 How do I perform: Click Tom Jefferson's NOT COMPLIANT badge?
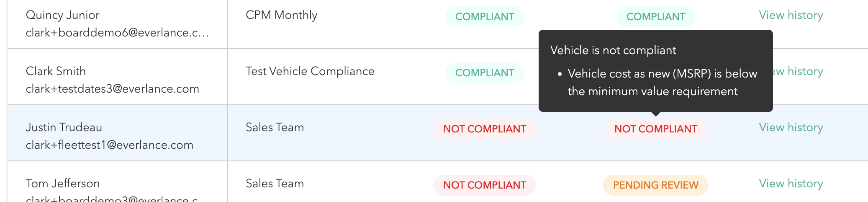click(x=484, y=185)
